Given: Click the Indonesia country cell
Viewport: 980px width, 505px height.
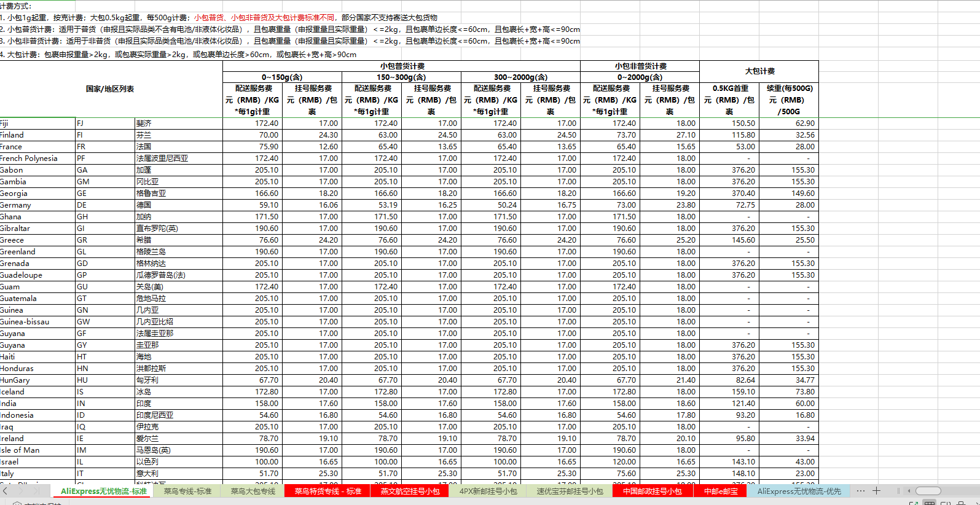Looking at the screenshot, I should (x=37, y=415).
